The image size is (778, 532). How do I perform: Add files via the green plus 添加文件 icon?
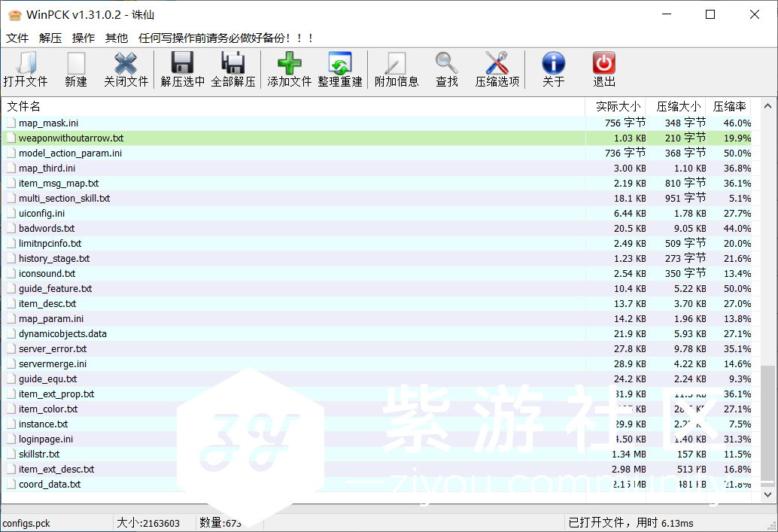288,68
